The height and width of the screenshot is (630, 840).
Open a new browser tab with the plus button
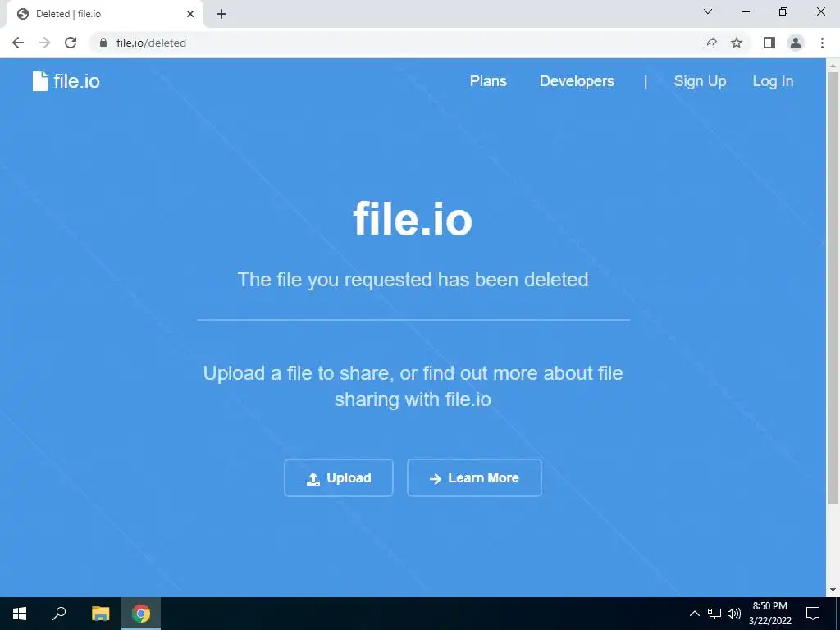(x=221, y=15)
